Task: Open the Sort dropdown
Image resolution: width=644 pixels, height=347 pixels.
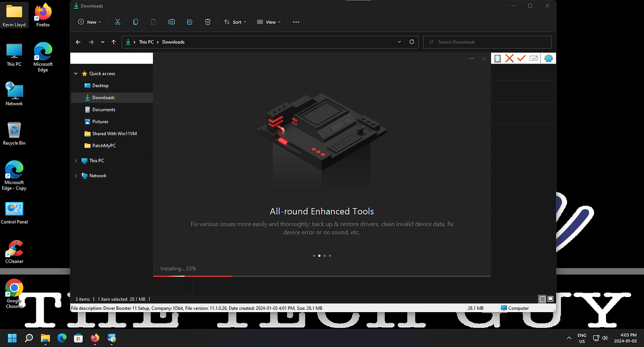Action: [235, 22]
